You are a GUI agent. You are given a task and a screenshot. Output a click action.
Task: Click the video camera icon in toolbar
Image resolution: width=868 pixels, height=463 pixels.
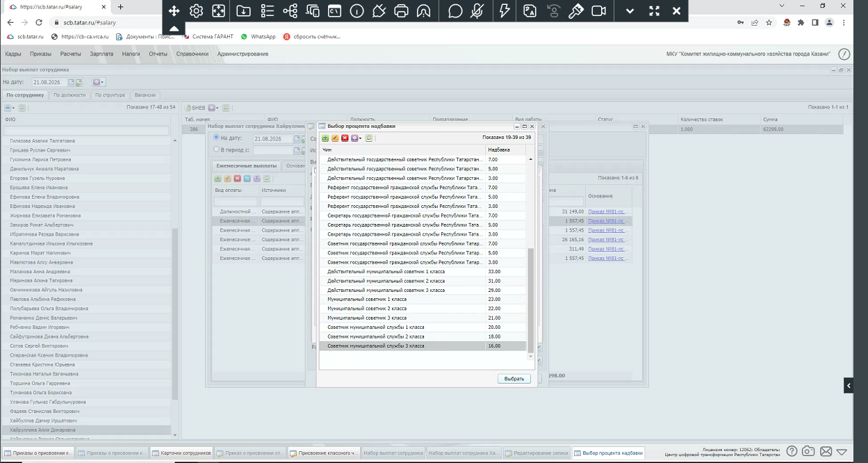(598, 11)
